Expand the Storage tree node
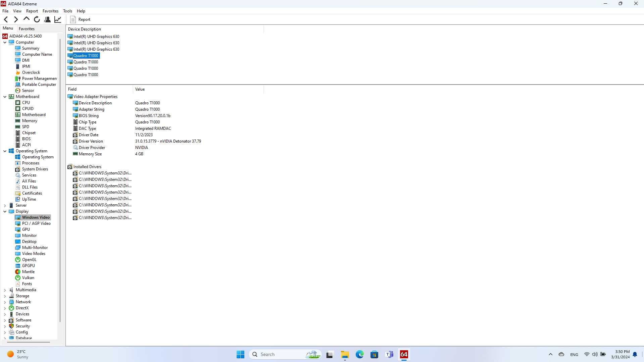Viewport: 644px width, 362px height. point(5,296)
